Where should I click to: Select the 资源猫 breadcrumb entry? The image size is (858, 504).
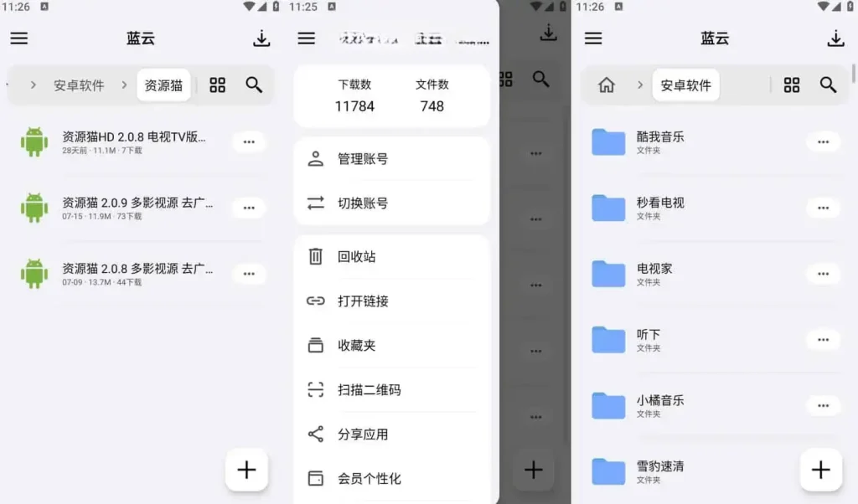[x=163, y=85]
